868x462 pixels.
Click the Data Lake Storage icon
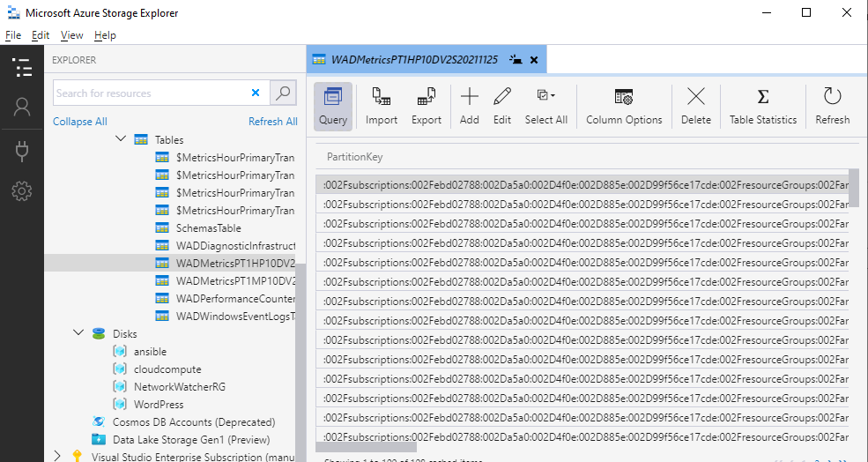point(99,439)
